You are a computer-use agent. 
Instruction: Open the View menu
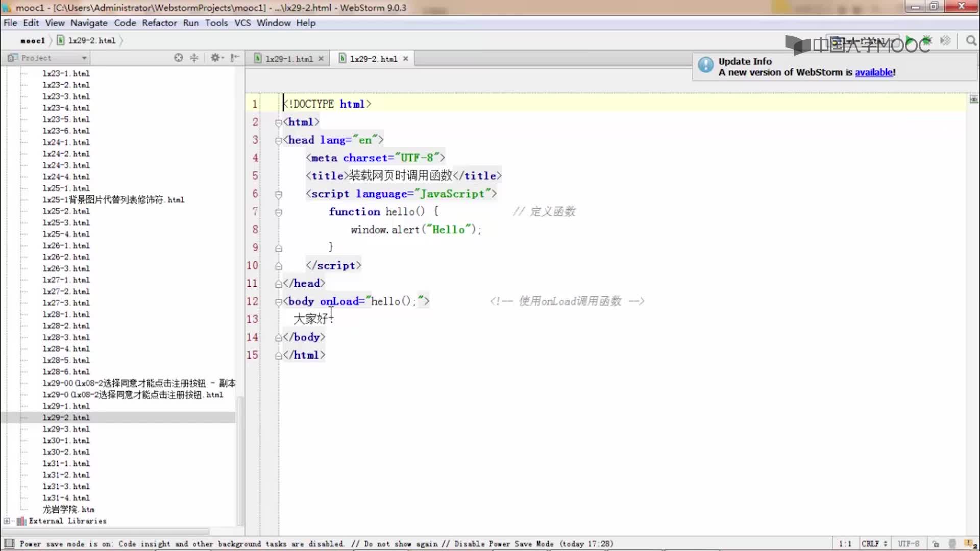(55, 23)
